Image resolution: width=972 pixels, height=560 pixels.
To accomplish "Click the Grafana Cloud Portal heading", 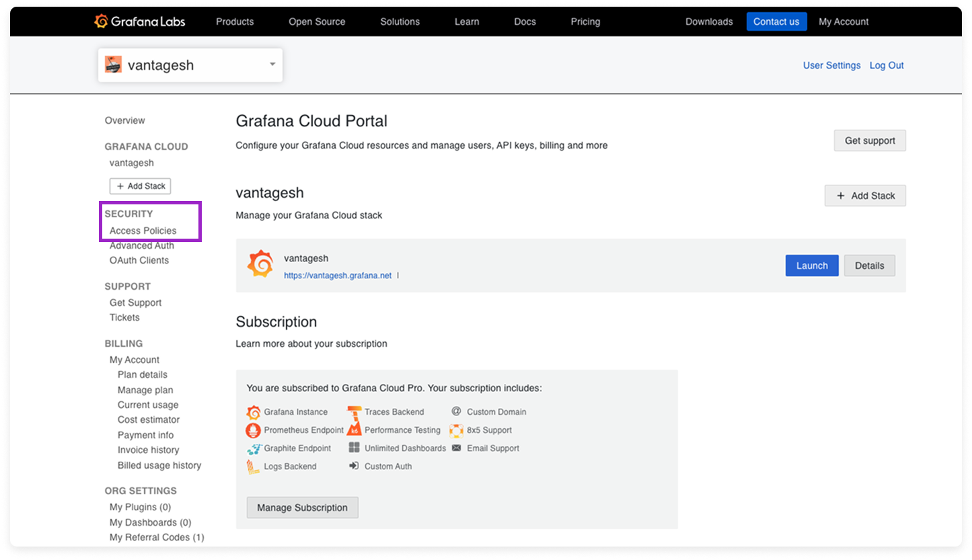I will point(311,121).
